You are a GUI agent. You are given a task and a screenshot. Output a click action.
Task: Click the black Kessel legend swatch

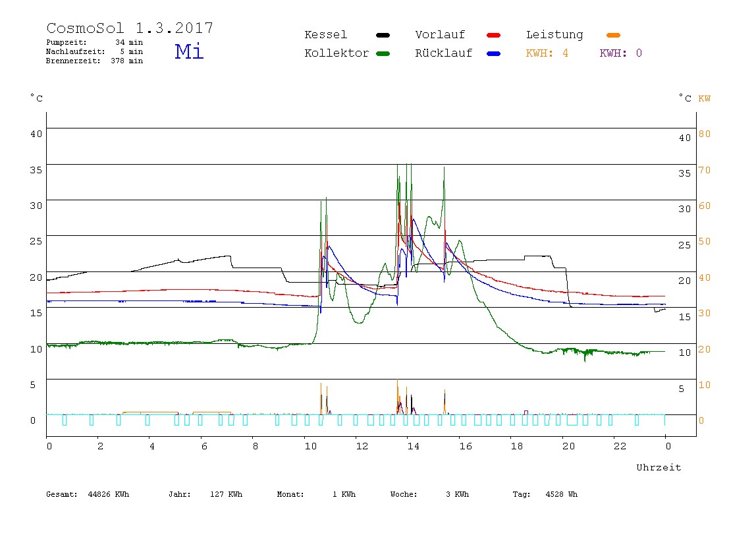tap(383, 35)
